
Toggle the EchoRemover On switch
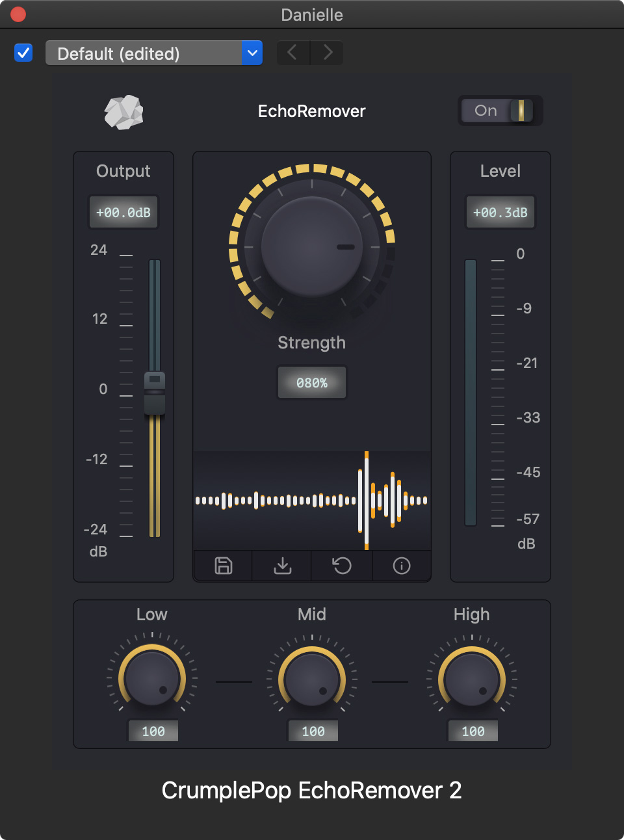pos(500,111)
